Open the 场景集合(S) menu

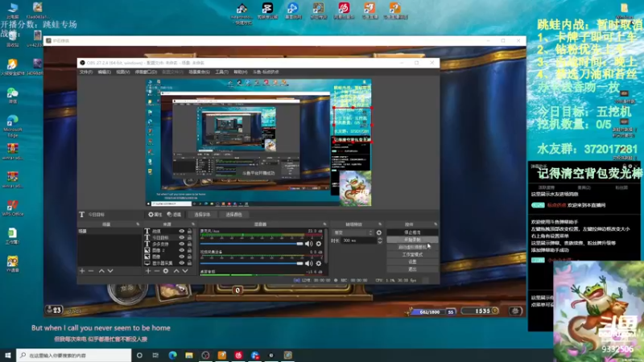point(199,72)
